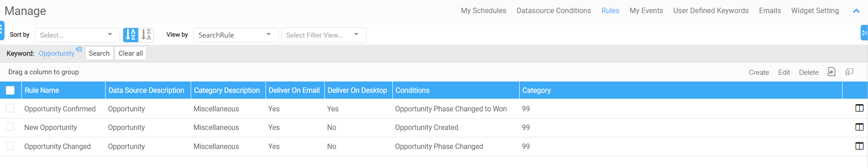Tick the Opportunity Confirmed row checkbox
Screen dimensions: 868x168
pos(10,108)
